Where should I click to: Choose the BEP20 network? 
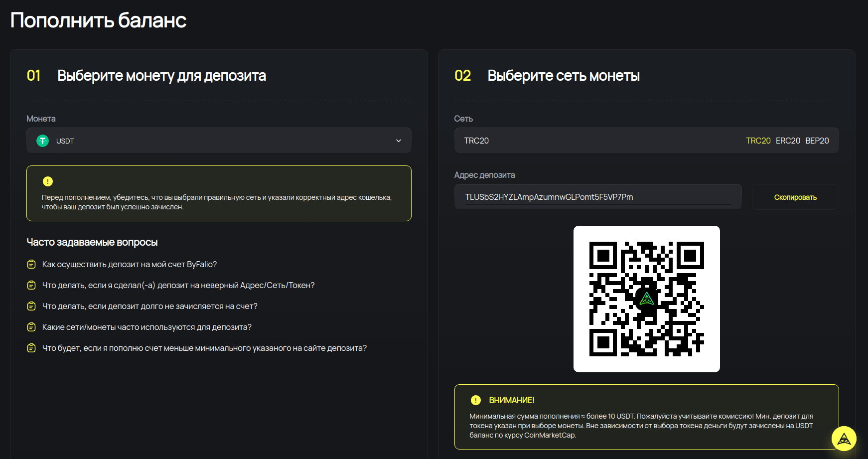coord(817,141)
